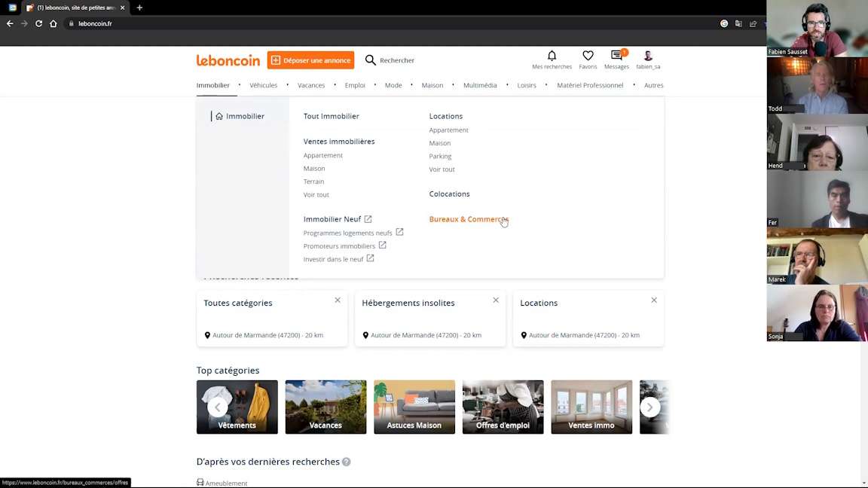Select the Véhicules category tab
The image size is (868, 488).
(x=264, y=85)
